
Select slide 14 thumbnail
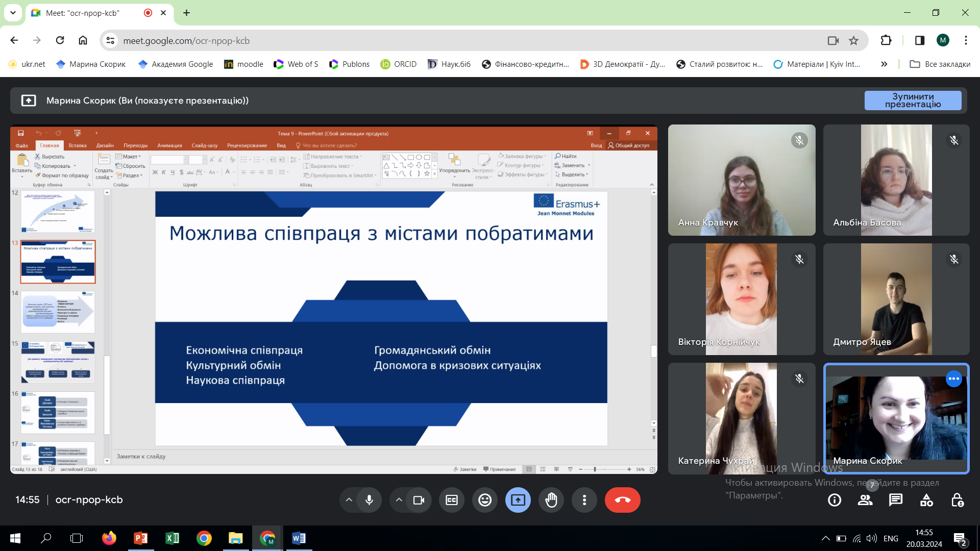tap(58, 312)
